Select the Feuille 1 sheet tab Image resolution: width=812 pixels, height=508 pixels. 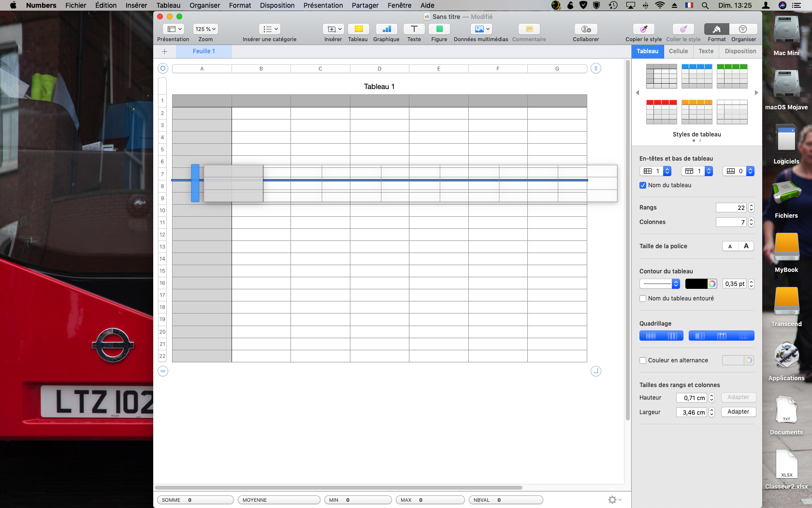pyautogui.click(x=204, y=51)
